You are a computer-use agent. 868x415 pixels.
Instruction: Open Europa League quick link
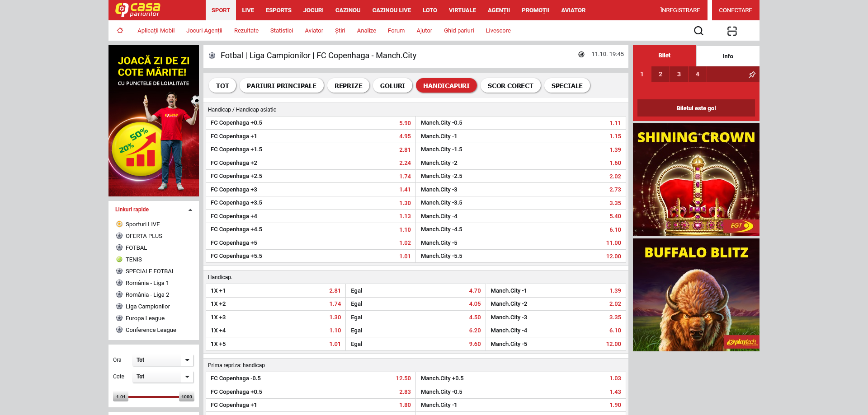pyautogui.click(x=145, y=318)
